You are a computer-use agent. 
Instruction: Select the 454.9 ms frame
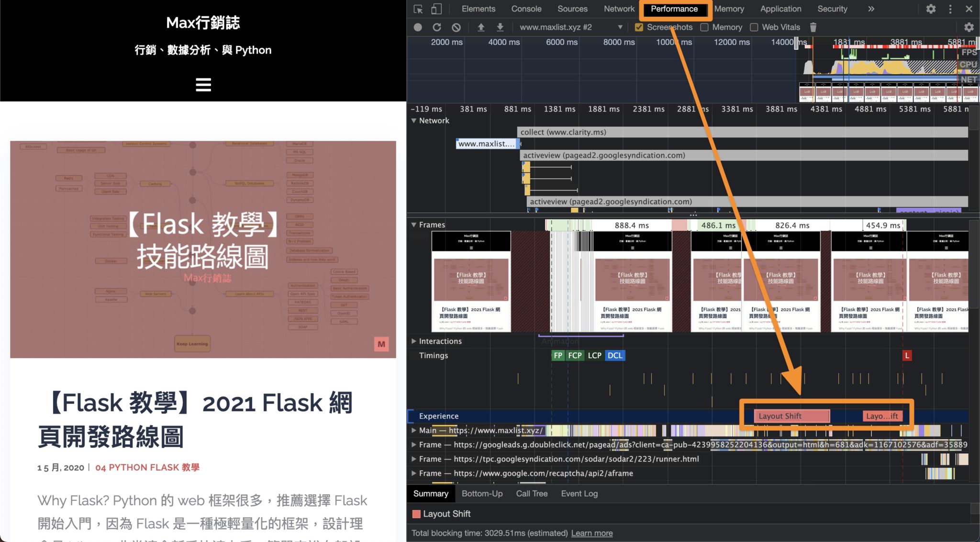tap(883, 225)
